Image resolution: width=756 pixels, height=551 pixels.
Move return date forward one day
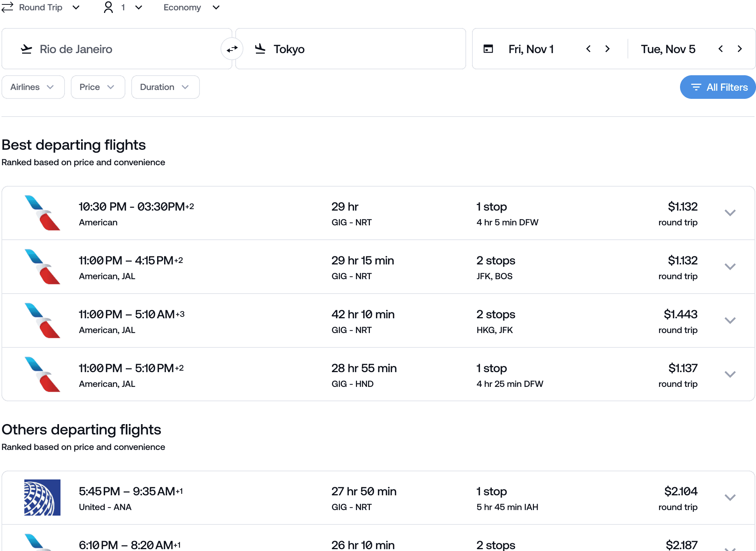pyautogui.click(x=739, y=49)
